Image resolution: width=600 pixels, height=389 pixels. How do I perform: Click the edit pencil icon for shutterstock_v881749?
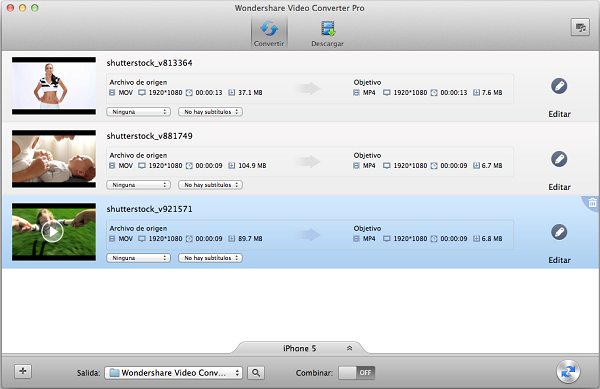559,159
